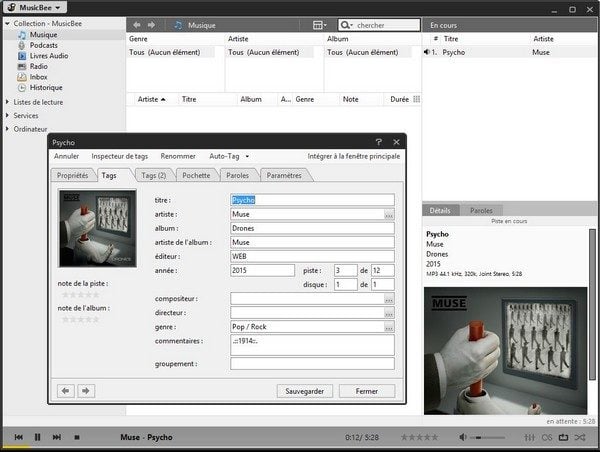Click the Sauvegarder button
Screen dimensions: 600x452
[304, 391]
